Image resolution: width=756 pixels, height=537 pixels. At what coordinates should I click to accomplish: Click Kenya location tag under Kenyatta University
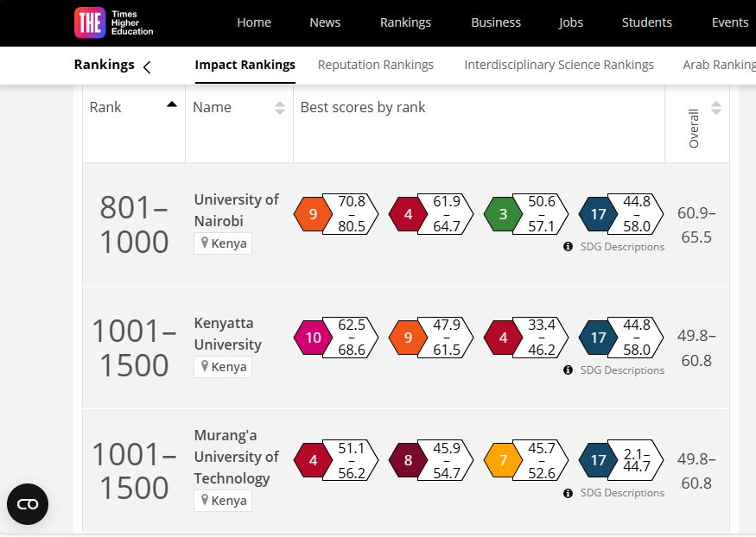point(223,367)
